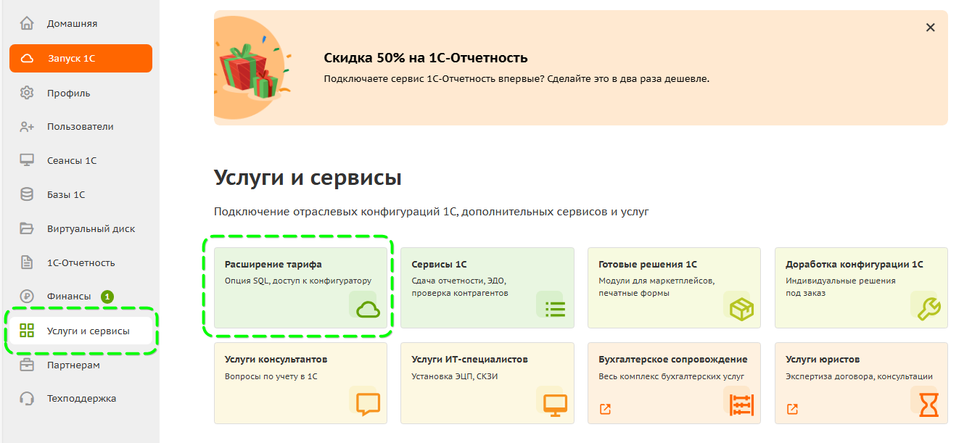Click the Техподдержка headset icon

click(x=27, y=398)
